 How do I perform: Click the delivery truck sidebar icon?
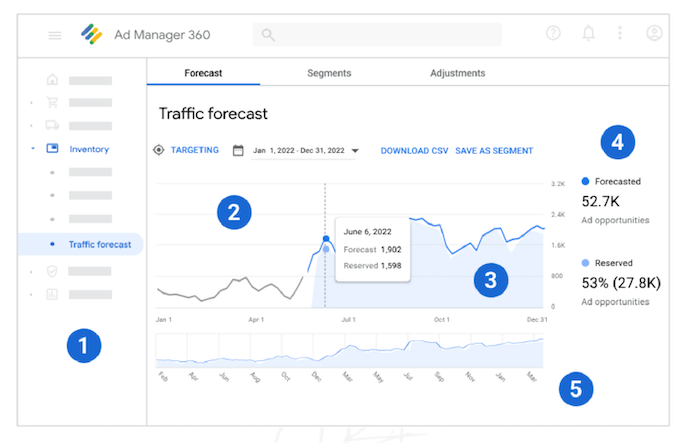click(x=52, y=126)
